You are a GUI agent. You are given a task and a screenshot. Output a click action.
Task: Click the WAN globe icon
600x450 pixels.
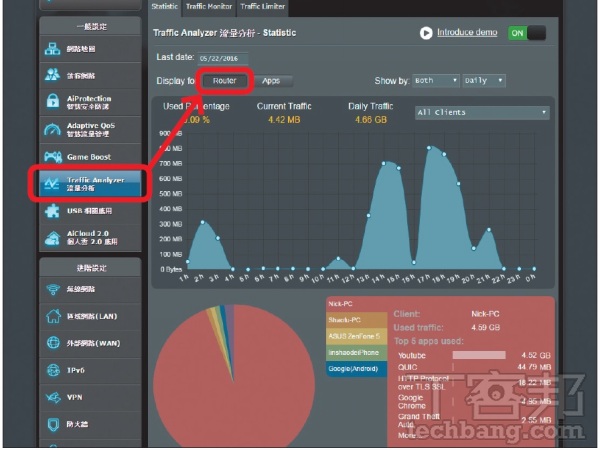tap(53, 343)
